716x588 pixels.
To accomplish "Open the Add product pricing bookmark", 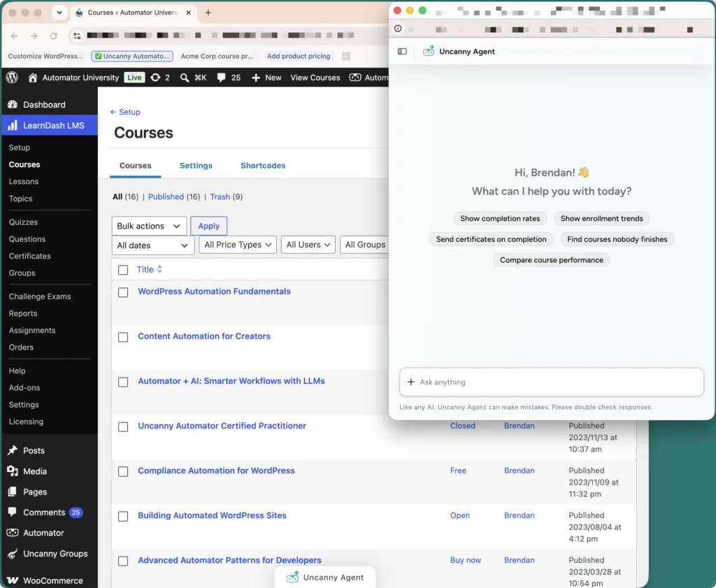I will [x=299, y=56].
